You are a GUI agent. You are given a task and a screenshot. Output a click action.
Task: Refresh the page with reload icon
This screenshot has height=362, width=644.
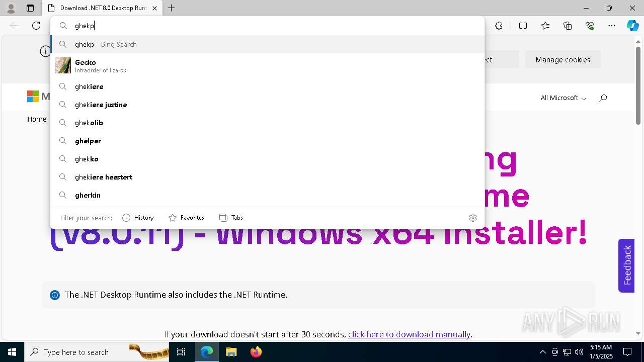point(36,26)
